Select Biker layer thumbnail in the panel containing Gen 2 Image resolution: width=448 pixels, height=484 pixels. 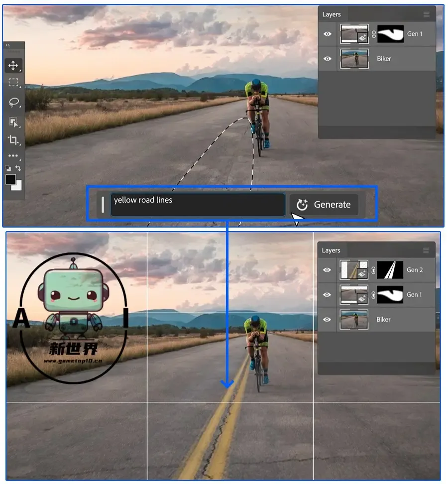pos(353,320)
